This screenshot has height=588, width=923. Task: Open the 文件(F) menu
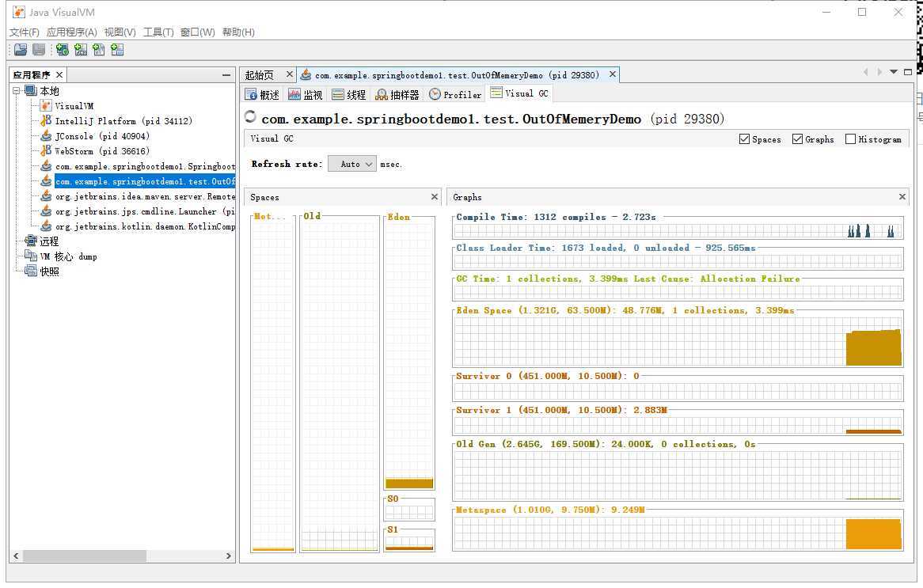(24, 32)
